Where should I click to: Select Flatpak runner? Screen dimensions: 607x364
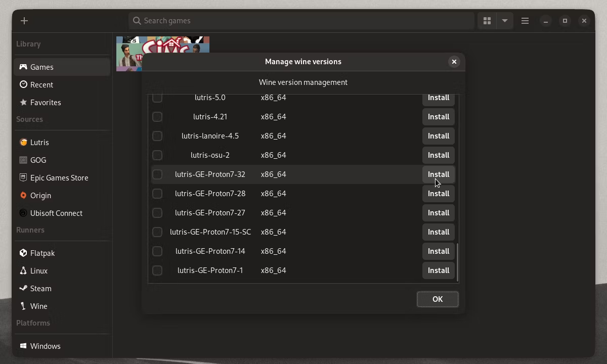[62, 253]
